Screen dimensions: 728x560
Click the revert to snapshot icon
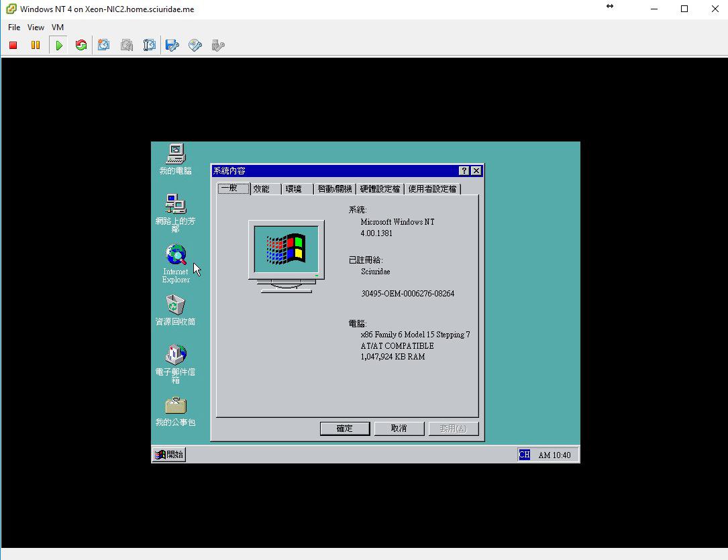(x=127, y=45)
